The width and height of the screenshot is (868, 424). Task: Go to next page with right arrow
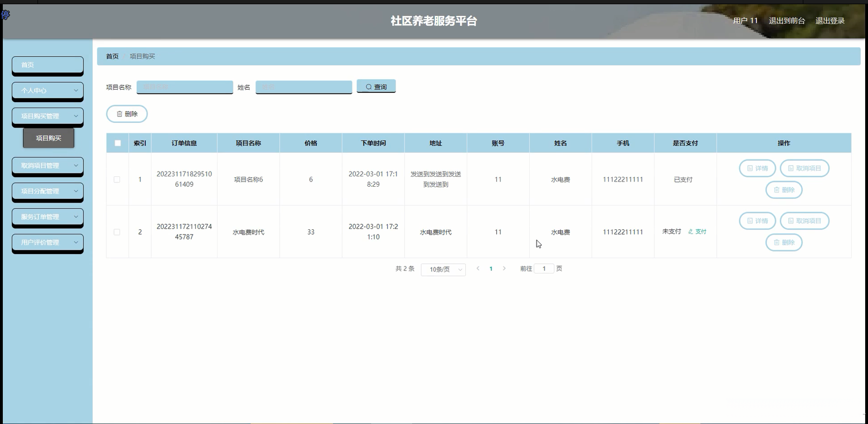[504, 269]
